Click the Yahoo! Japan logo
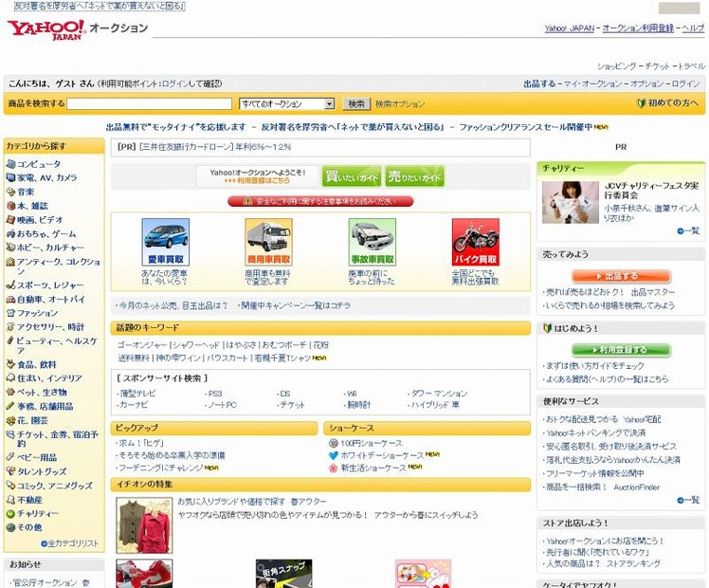This screenshot has height=588, width=709. (x=45, y=29)
